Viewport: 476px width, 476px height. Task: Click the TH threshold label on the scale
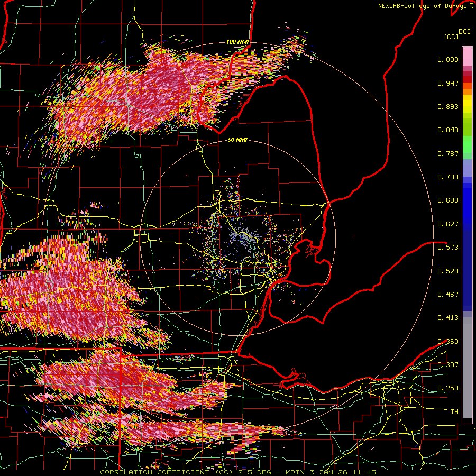tap(454, 412)
